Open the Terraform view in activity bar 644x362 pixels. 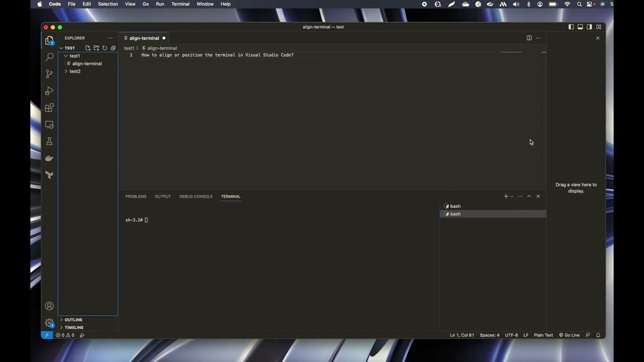[49, 175]
